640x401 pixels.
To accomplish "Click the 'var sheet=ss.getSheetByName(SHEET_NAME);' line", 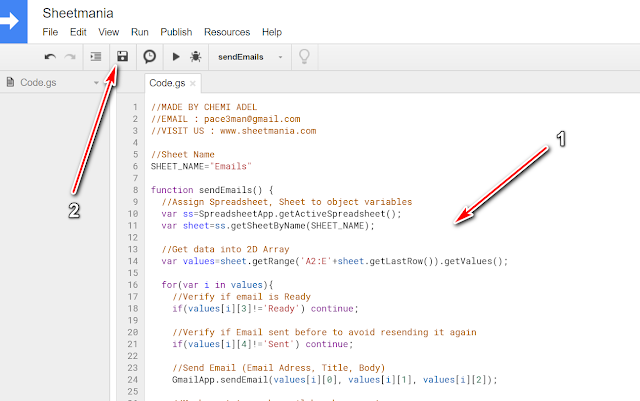I will tap(268, 225).
